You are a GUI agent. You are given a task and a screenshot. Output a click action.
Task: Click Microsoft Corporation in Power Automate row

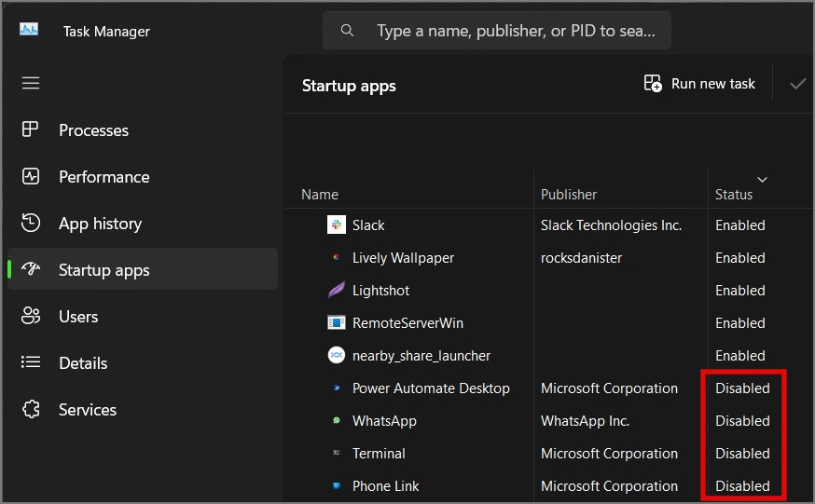pos(609,388)
